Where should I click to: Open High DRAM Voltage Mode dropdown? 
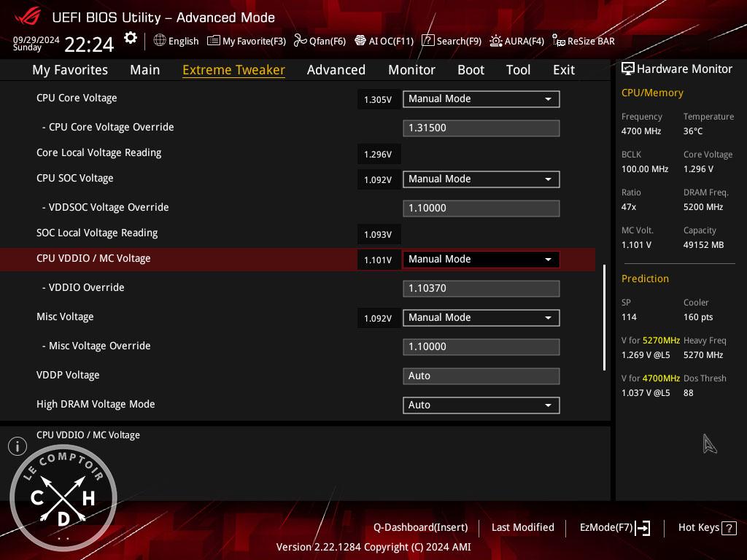pyautogui.click(x=481, y=405)
